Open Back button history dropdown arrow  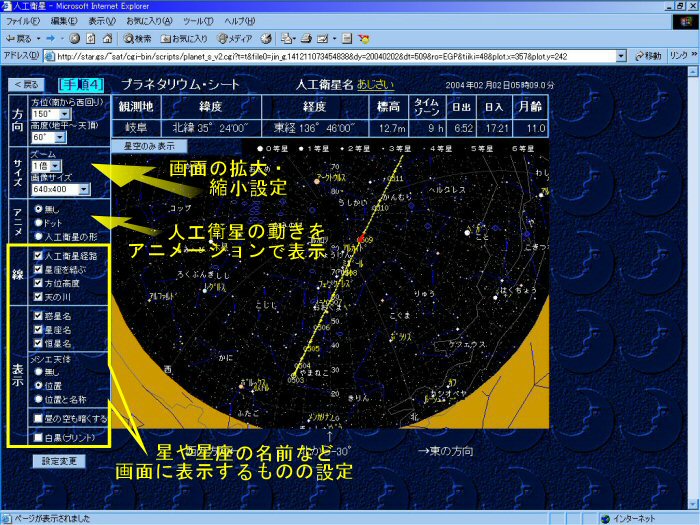click(x=38, y=39)
